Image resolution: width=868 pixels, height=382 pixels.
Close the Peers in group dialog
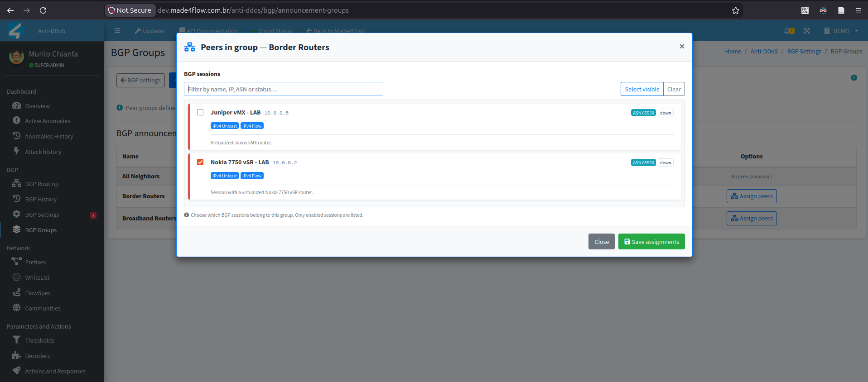tap(682, 46)
